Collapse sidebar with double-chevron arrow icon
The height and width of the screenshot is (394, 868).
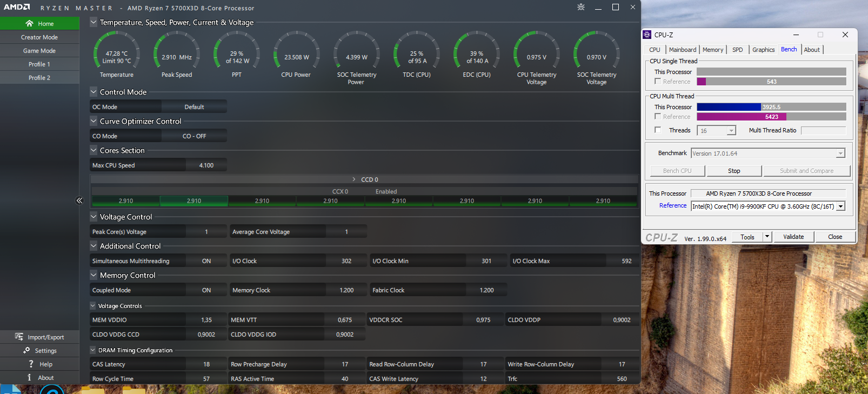click(79, 201)
